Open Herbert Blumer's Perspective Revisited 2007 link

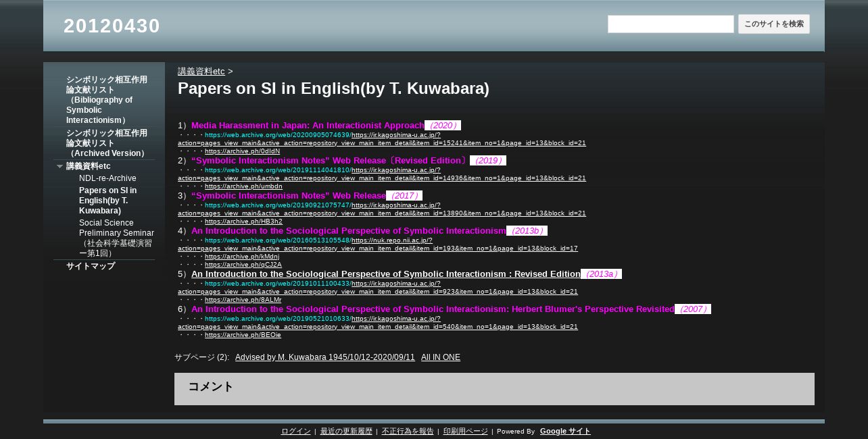pyautogui.click(x=433, y=309)
